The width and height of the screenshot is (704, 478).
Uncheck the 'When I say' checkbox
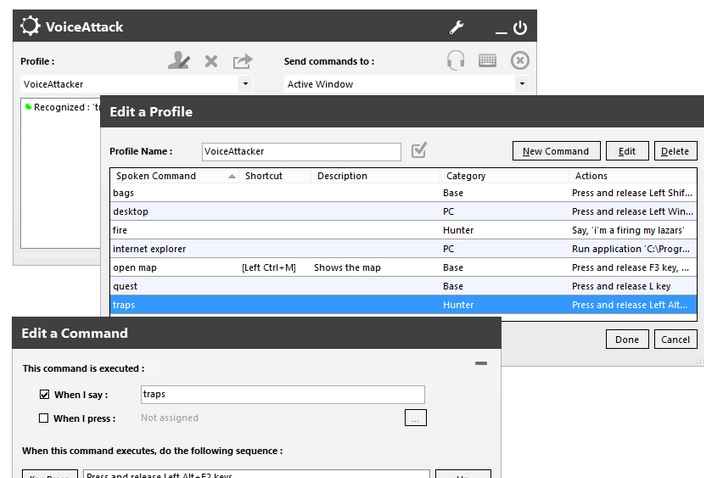click(x=43, y=395)
